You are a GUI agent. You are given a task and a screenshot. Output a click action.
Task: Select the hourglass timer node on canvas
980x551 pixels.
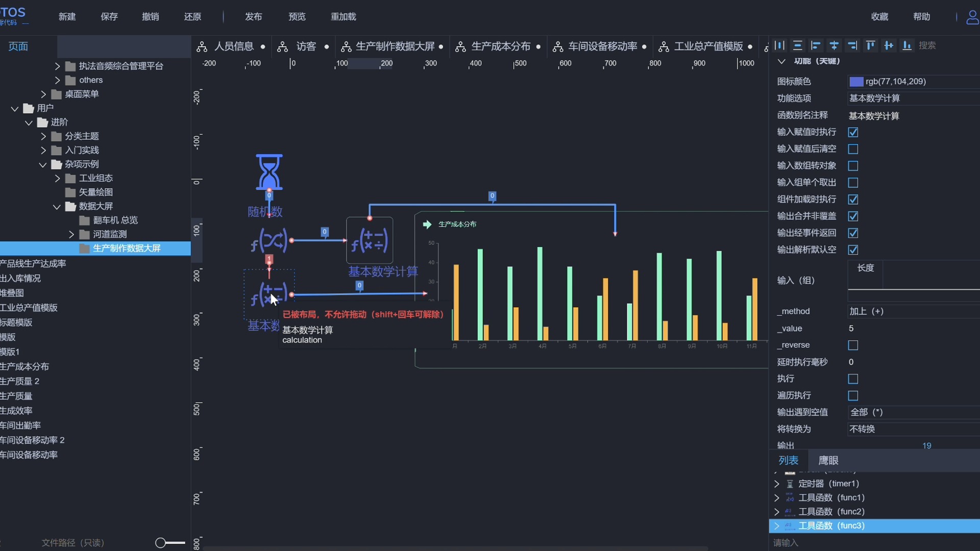point(269,171)
